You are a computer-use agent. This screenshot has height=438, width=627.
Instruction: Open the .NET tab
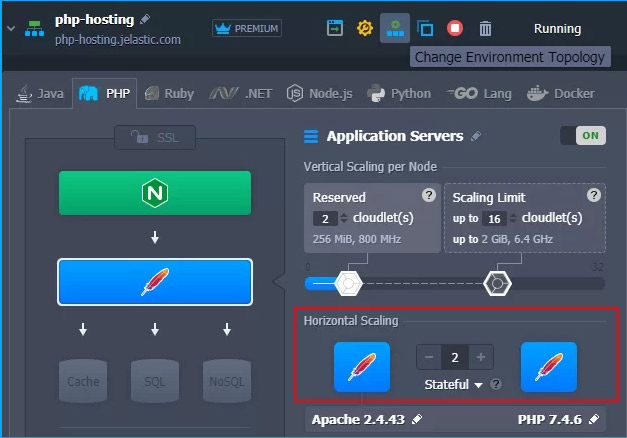click(241, 94)
